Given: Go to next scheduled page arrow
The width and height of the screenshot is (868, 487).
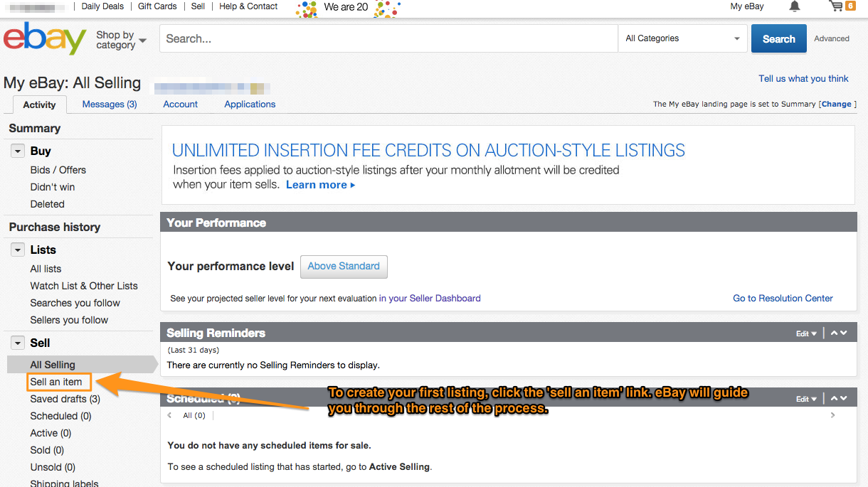Looking at the screenshot, I should [833, 415].
